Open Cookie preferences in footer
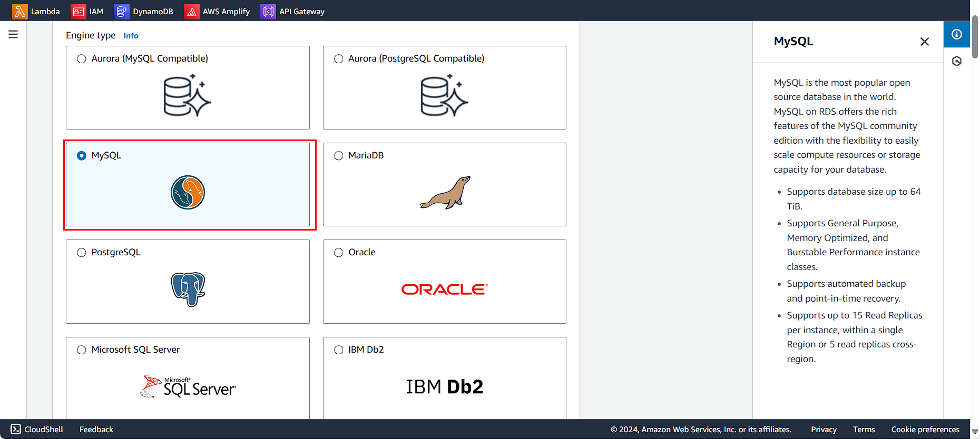Screen dimensions: 980x439 925,430
